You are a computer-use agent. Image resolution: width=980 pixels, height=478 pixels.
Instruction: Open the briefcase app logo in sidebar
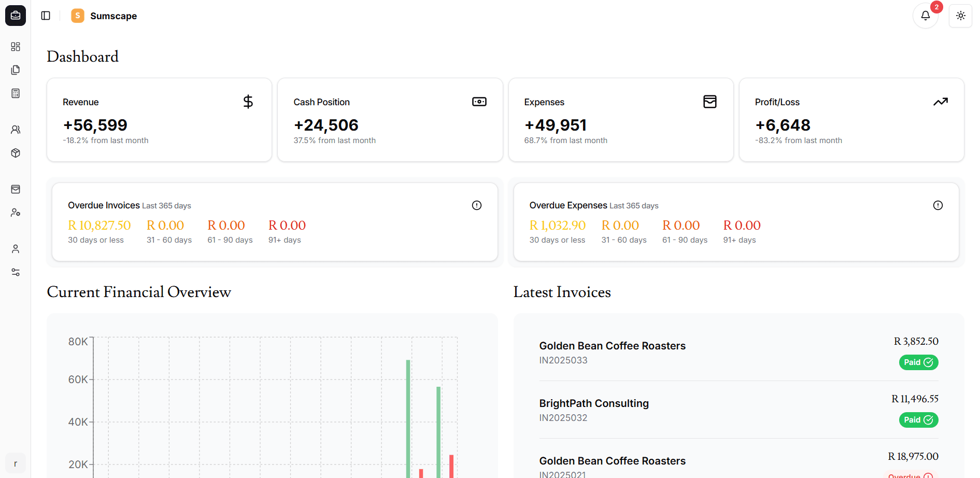16,16
